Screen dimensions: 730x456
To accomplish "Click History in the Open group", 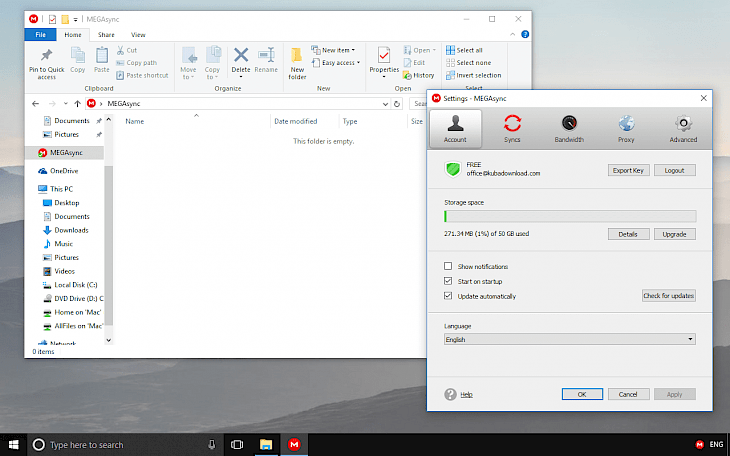I will [419, 75].
